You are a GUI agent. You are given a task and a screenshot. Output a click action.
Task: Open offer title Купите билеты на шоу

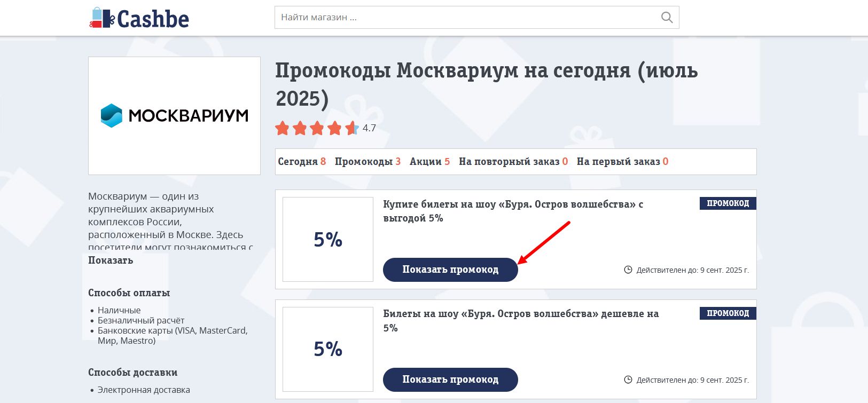pos(513,211)
